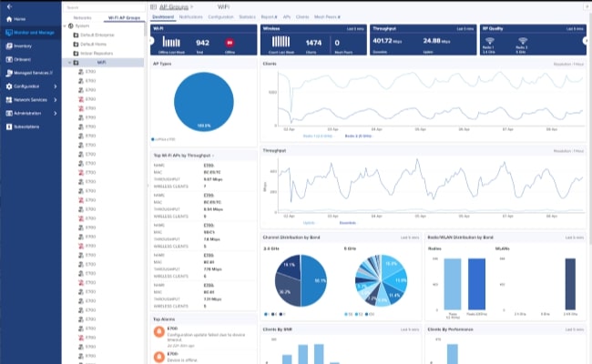The height and width of the screenshot is (364, 592).
Task: Focus the tree Search field
Action: tap(104, 7)
